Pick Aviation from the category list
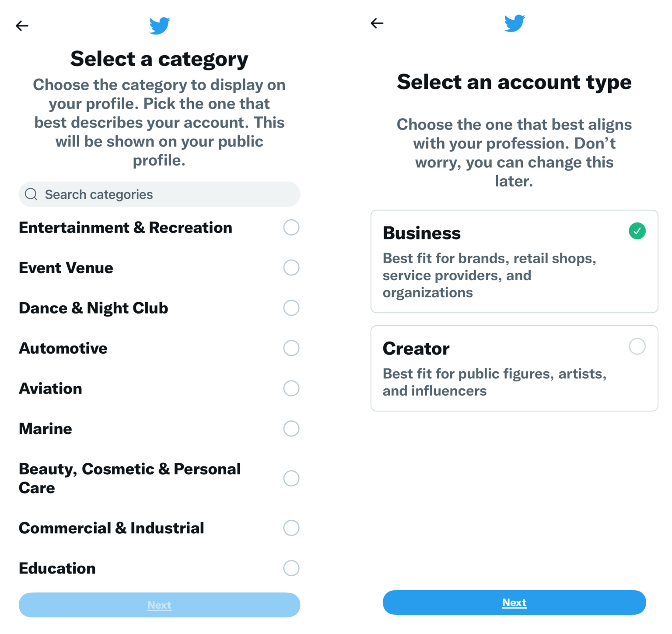This screenshot has height=634, width=672. [291, 388]
